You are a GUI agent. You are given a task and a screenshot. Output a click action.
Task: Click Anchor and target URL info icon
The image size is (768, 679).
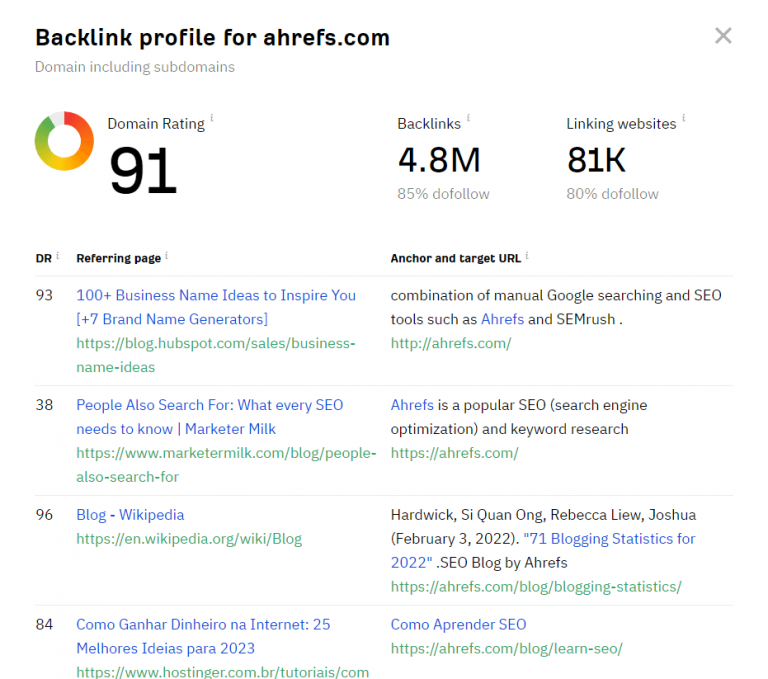tap(527, 255)
